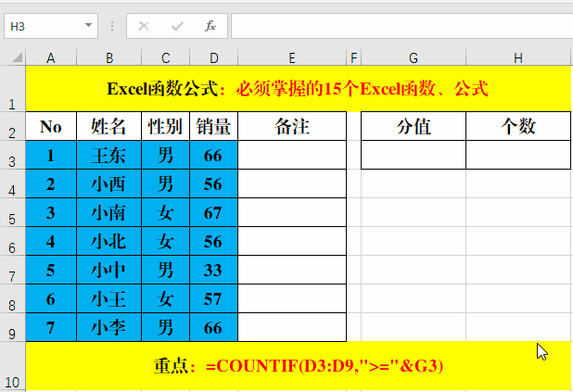
Task: Select column E header
Action: point(292,57)
